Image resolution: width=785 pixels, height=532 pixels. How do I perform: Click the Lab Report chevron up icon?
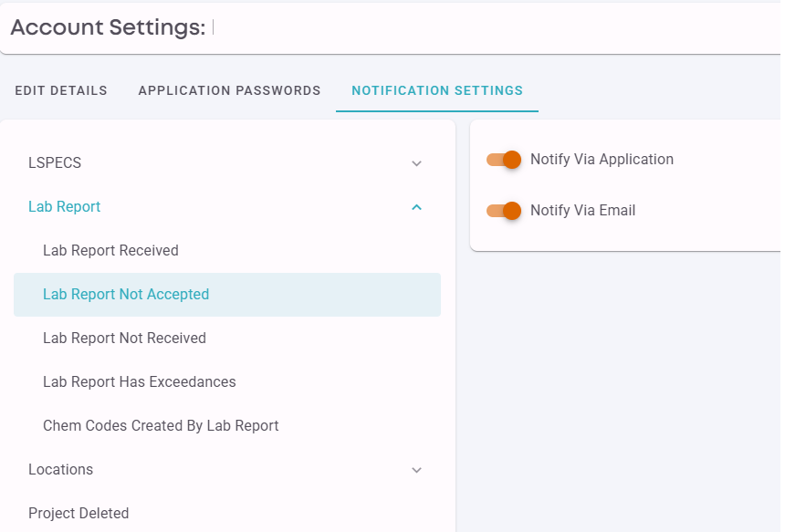coord(416,207)
